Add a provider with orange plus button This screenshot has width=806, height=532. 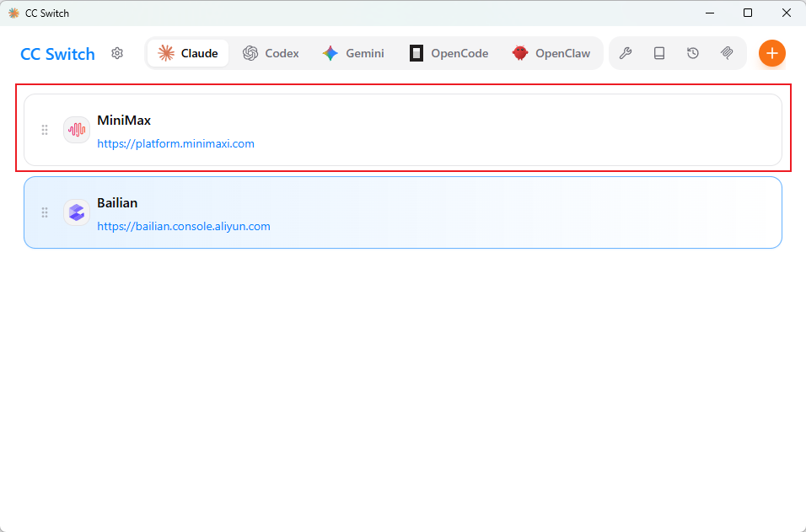pyautogui.click(x=772, y=53)
